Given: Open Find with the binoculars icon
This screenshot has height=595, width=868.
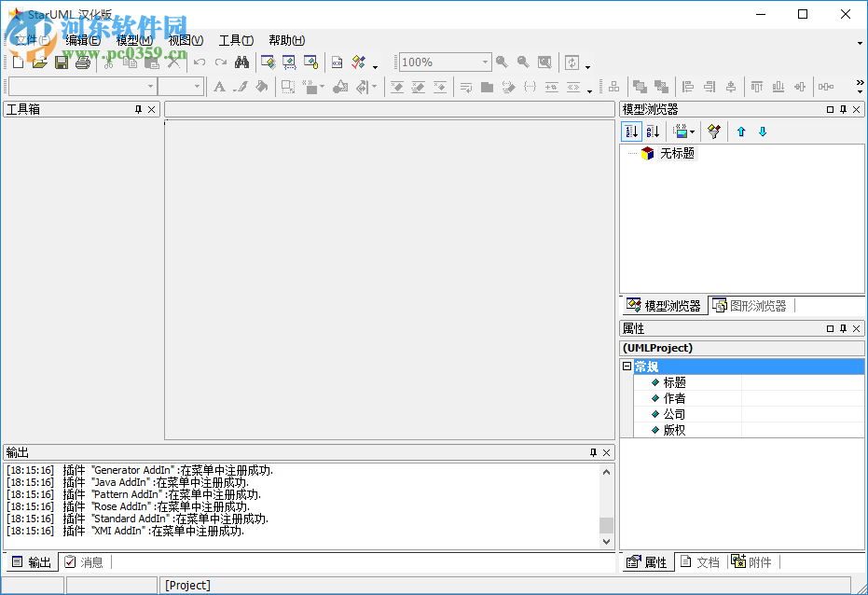Looking at the screenshot, I should coord(241,62).
